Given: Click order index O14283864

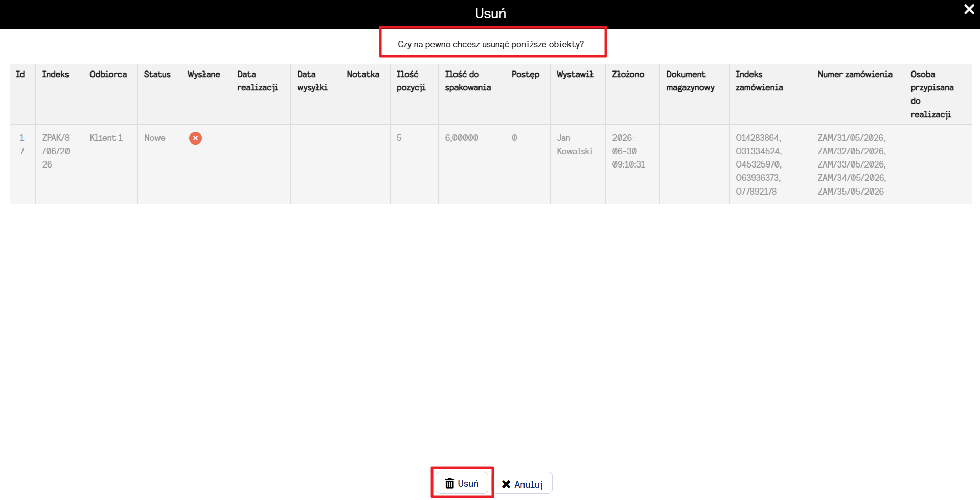Looking at the screenshot, I should click(x=758, y=138).
